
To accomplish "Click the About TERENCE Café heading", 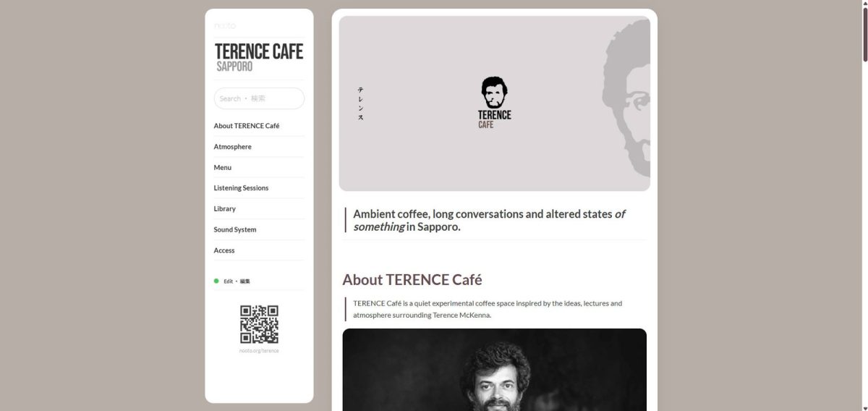I will (412, 279).
